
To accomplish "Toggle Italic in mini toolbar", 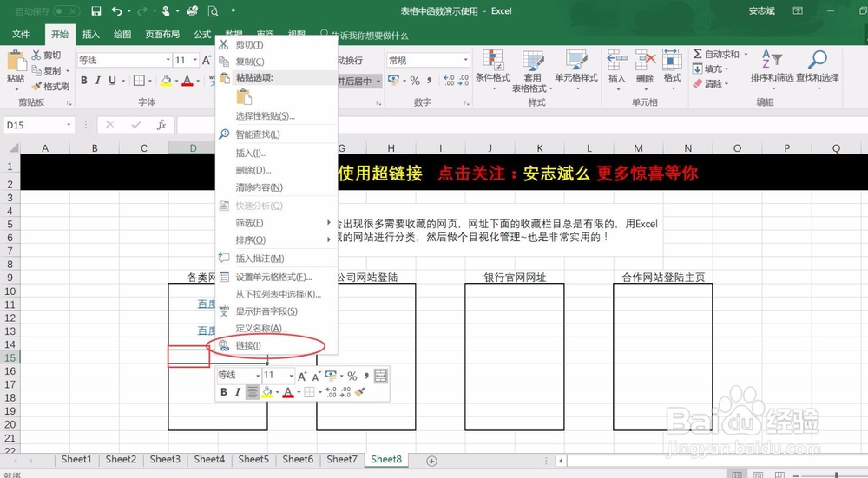I will 238,392.
